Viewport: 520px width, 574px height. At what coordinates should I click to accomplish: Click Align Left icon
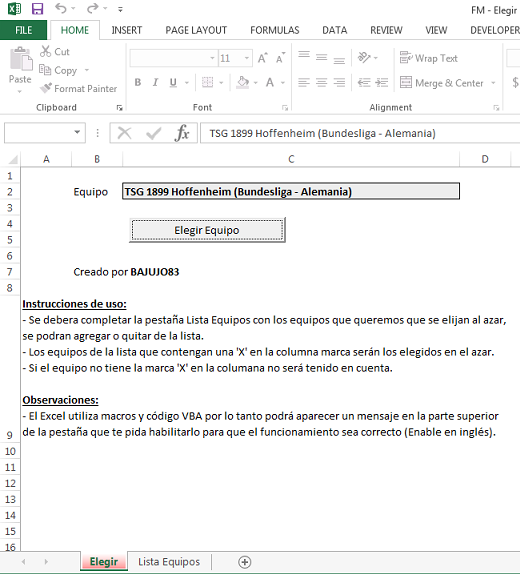304,82
